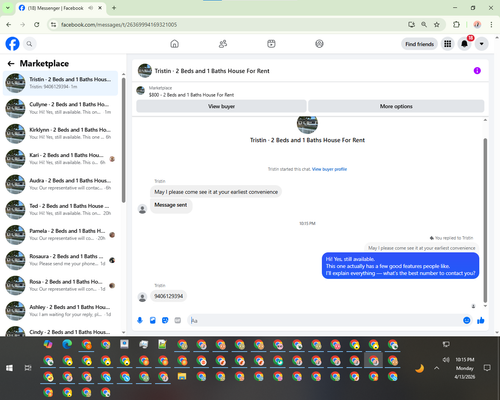Click the conversation list scrollbar
This screenshot has height=400, width=500.
click(x=123, y=140)
